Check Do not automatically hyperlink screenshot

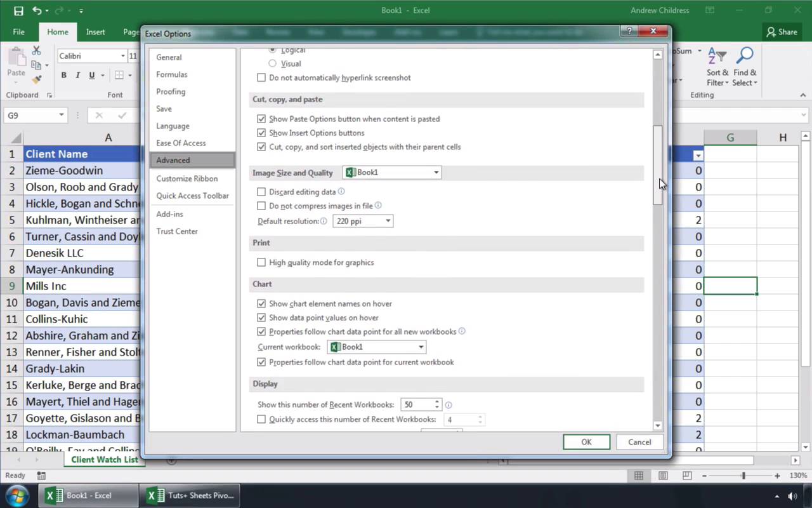[261, 77]
